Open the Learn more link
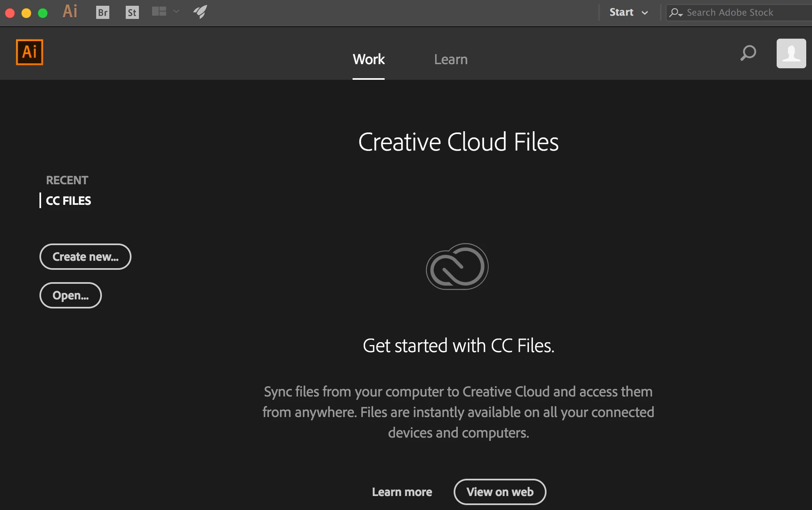The width and height of the screenshot is (812, 510). [x=402, y=492]
